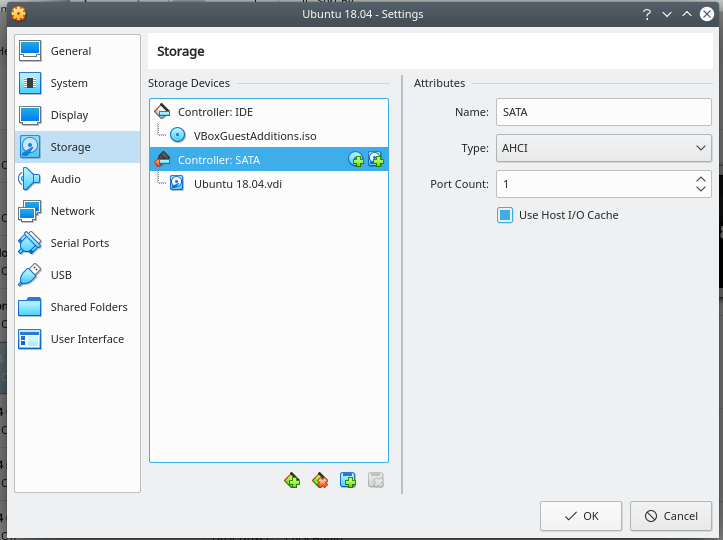Select Controller: IDE in storage tree

[x=215, y=111]
